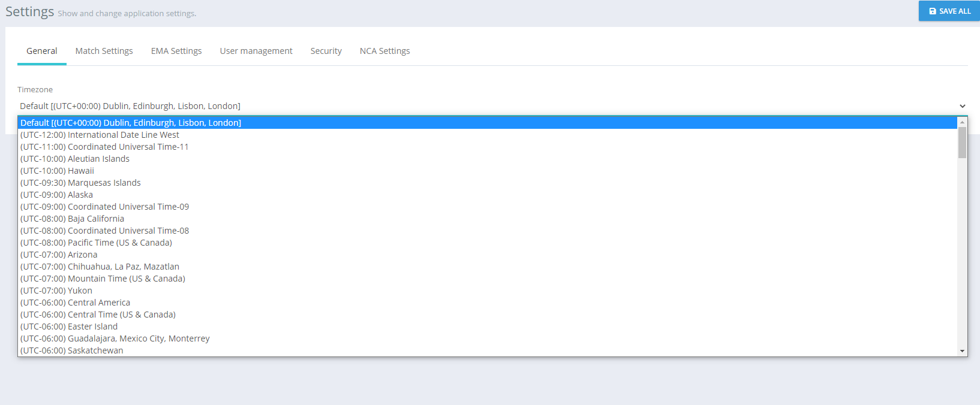
Task: Select the Saskatchewan timezone
Action: pyautogui.click(x=71, y=350)
